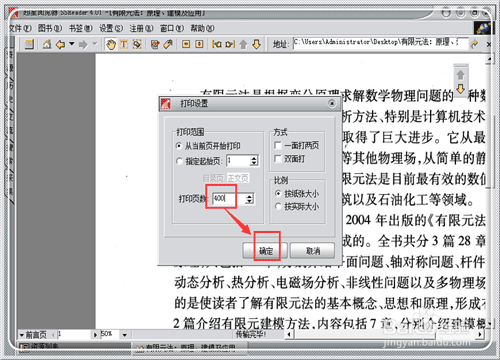Click horizontal scrollbar right arrow
Screen dimensions: 500x360
(x=480, y=334)
